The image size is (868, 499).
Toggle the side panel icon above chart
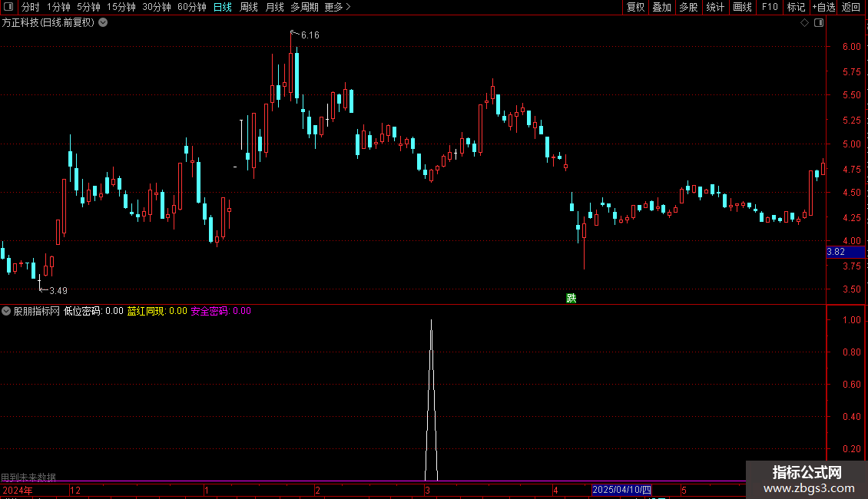coord(819,23)
